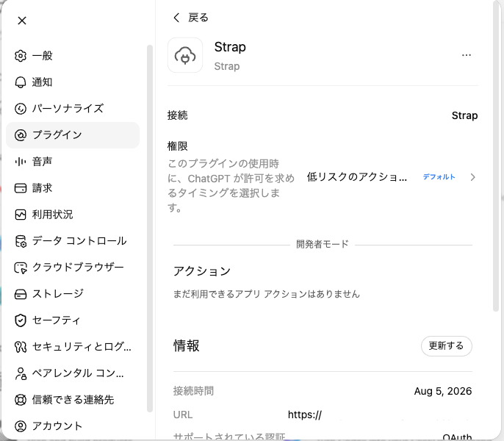The image size is (504, 441).
Task: Click the Aug 5, 2026 connection date
Action: click(x=442, y=391)
